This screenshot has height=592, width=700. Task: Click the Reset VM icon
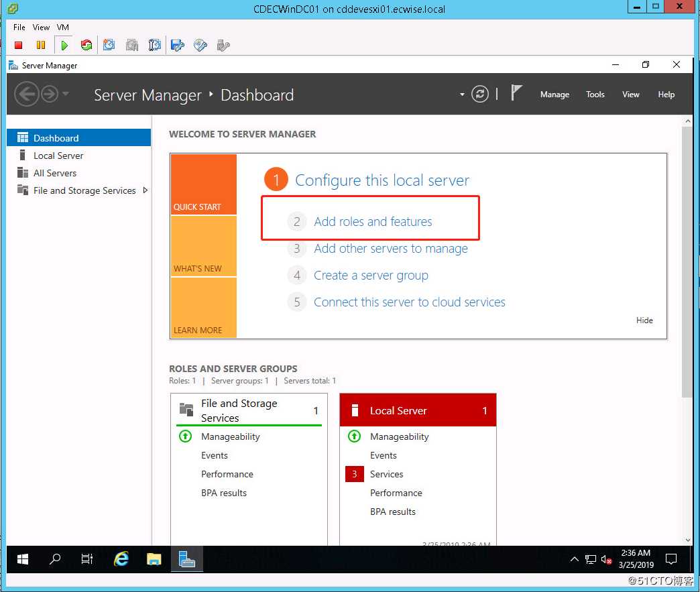coord(86,45)
